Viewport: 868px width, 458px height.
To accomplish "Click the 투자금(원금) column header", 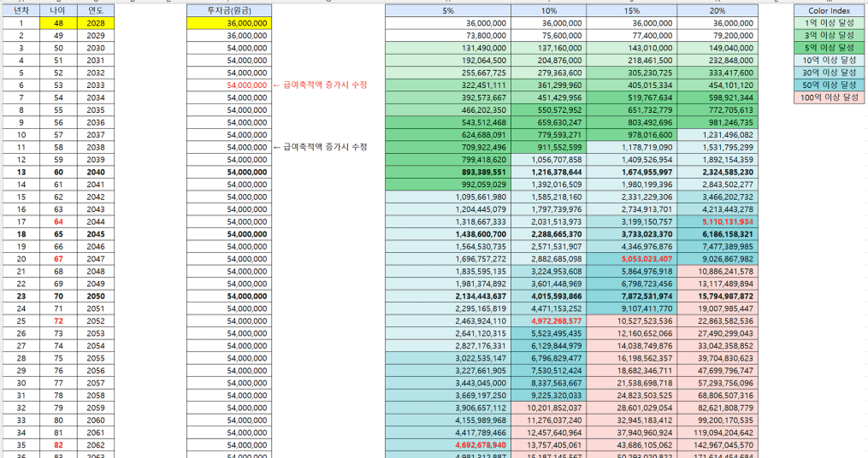I will (228, 10).
